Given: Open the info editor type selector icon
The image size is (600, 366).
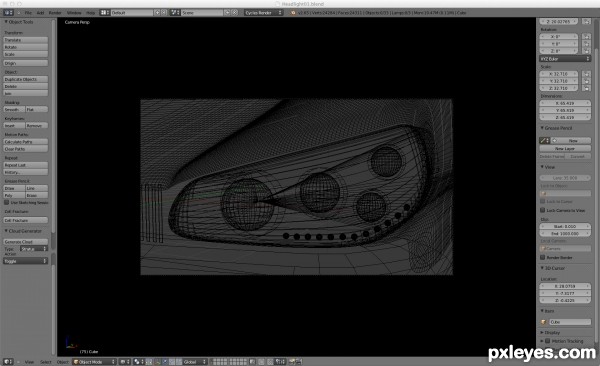Looking at the screenshot, I should 8,13.
